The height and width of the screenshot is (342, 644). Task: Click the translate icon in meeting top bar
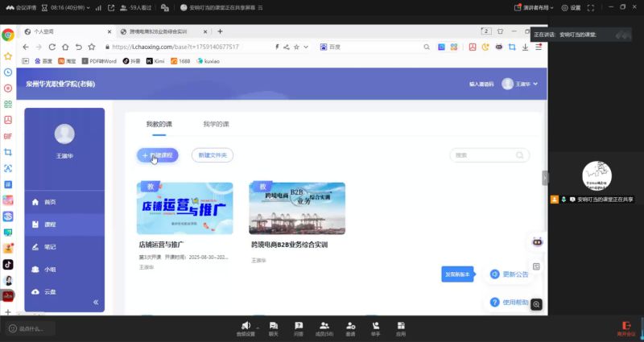(165, 7)
